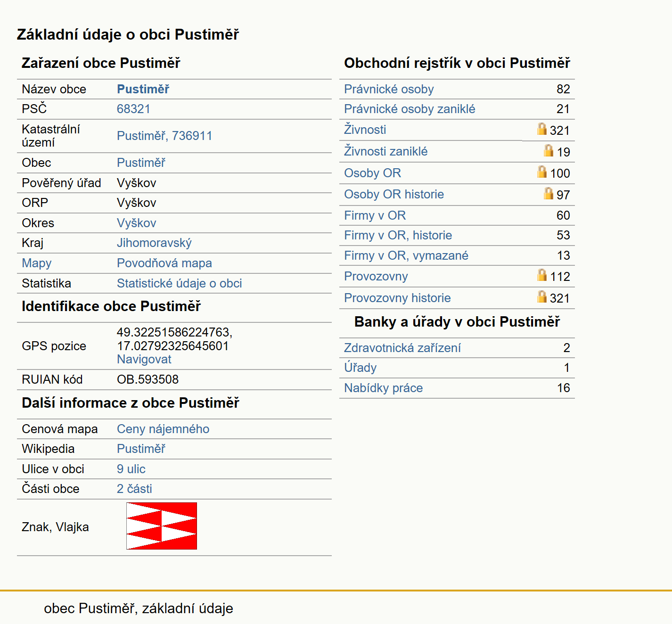The height and width of the screenshot is (624, 672).
Task: Click the padlock icon in Osoby OR row
Action: point(542,172)
